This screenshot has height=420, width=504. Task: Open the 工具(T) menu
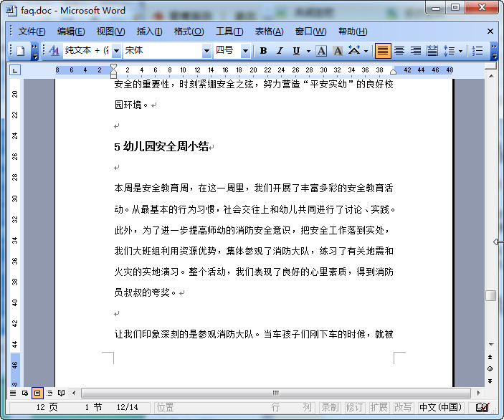click(x=229, y=32)
